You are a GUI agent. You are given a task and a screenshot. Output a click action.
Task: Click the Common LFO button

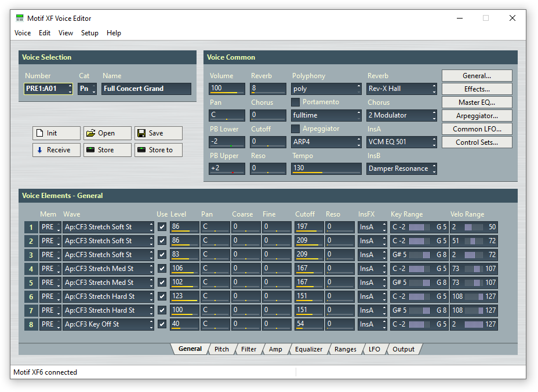477,129
